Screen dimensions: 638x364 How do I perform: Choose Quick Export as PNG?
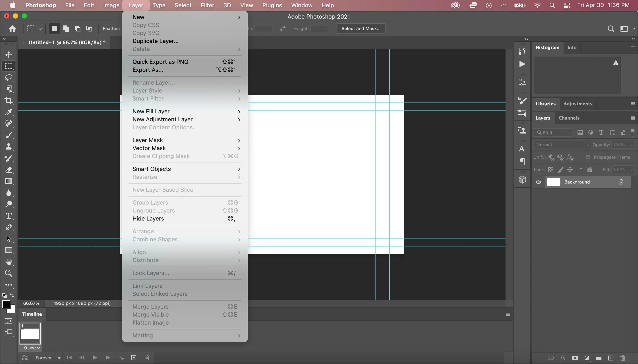click(x=160, y=62)
